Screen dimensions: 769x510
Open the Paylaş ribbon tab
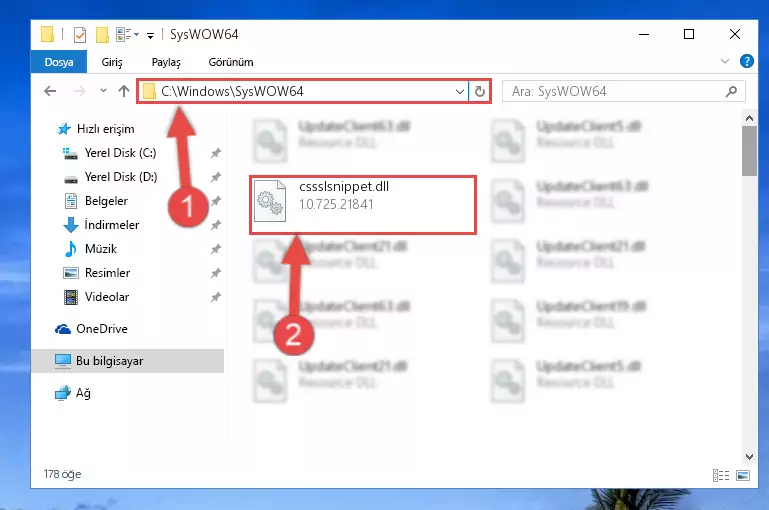pos(166,62)
